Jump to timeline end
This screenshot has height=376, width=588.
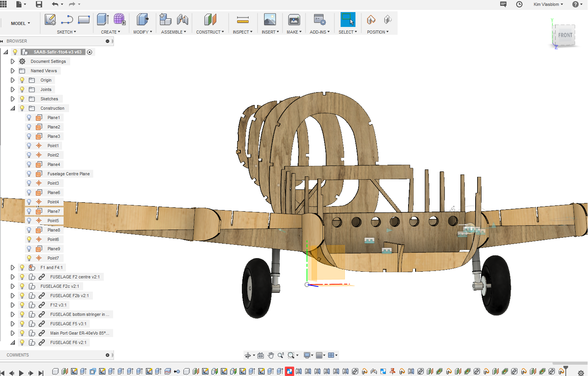[x=41, y=373]
